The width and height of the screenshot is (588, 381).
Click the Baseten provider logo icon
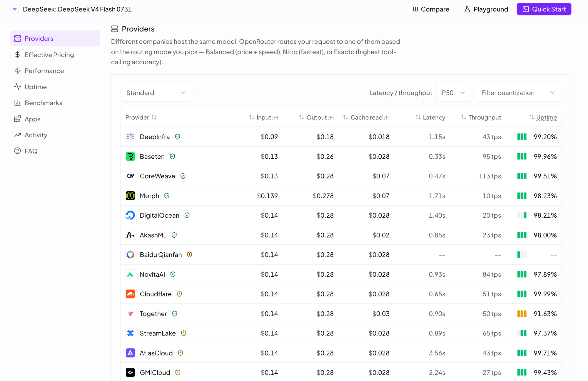[x=130, y=156]
